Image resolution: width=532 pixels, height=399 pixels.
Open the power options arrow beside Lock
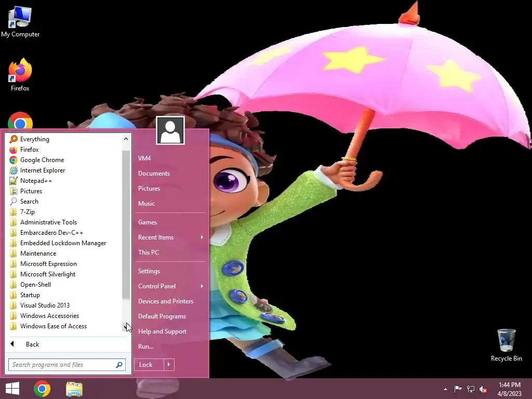[169, 365]
